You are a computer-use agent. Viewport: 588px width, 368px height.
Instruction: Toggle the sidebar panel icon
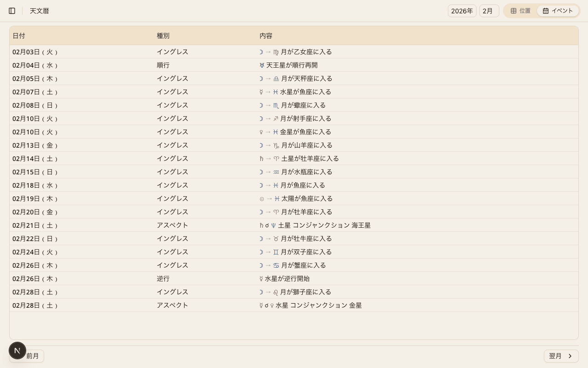click(x=12, y=11)
